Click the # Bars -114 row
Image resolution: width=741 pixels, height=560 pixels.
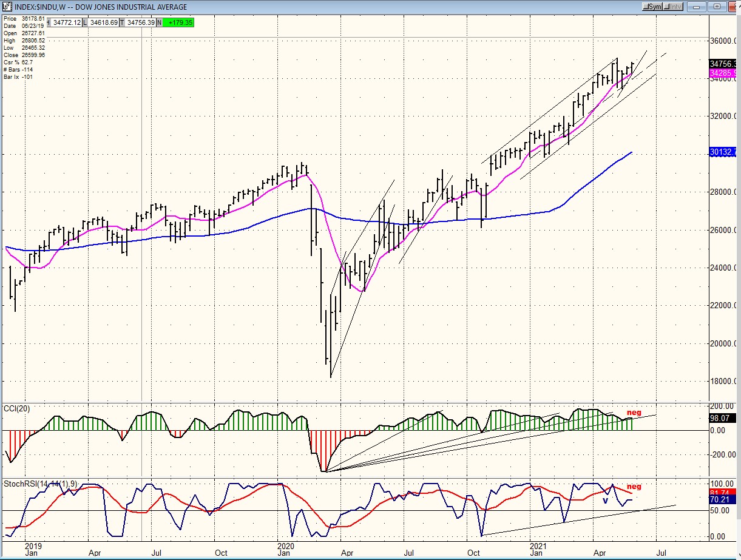(x=18, y=70)
